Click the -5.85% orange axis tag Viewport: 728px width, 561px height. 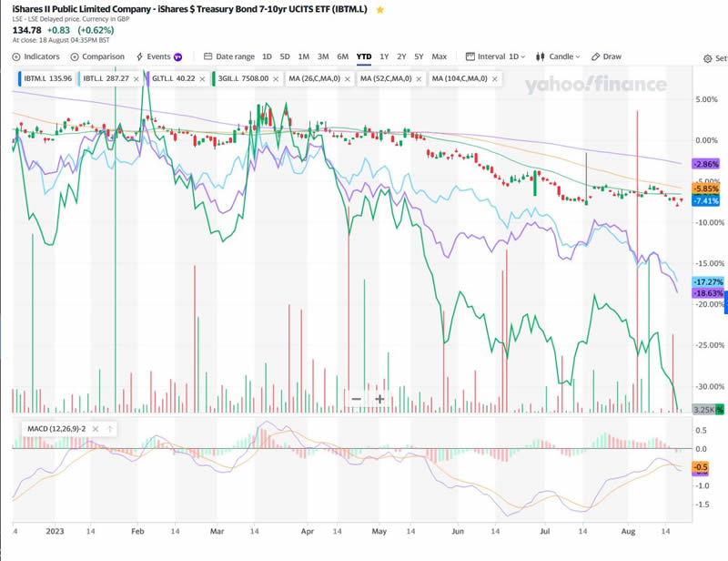706,189
